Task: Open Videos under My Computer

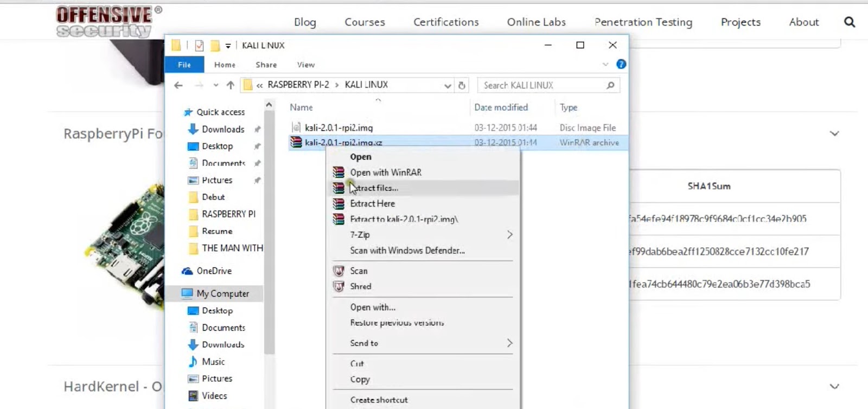Action: pos(214,396)
